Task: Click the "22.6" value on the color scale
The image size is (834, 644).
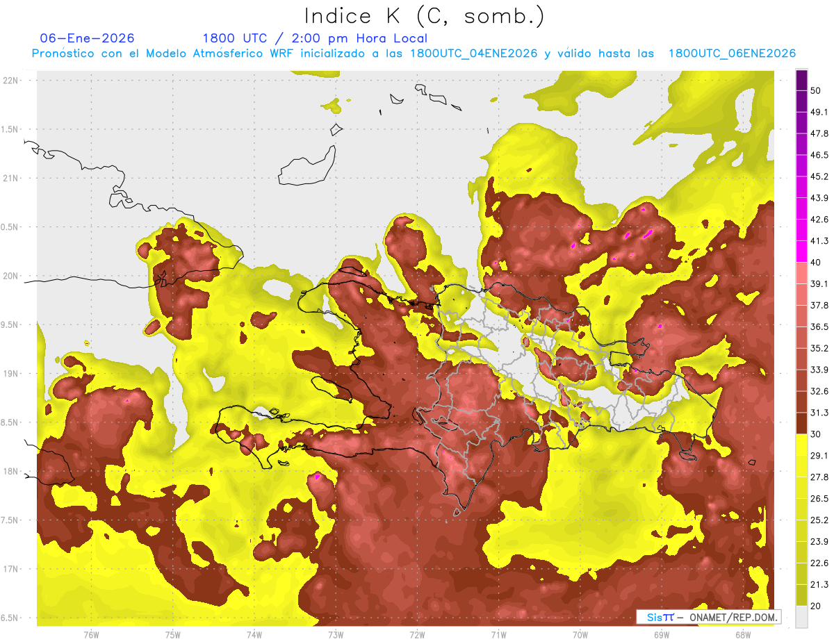Action: pos(819,563)
